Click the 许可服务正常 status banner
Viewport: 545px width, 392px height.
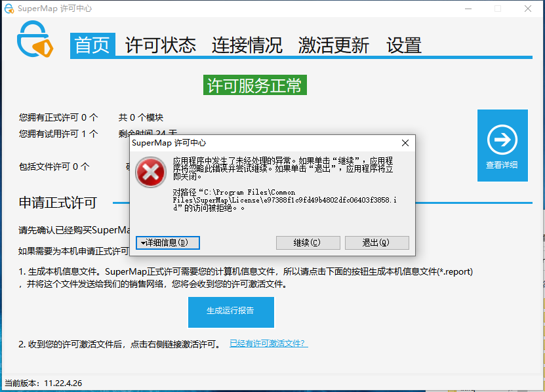[254, 85]
